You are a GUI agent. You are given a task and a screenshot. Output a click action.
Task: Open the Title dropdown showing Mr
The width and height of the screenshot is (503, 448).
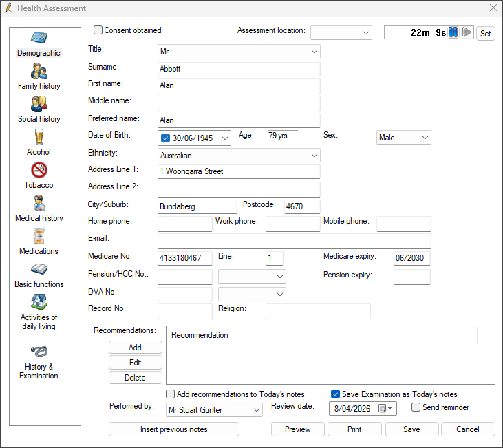(239, 52)
